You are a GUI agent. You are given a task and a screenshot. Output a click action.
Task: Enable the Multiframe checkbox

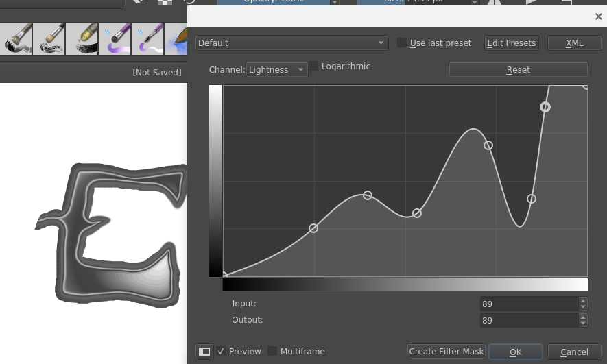(272, 351)
